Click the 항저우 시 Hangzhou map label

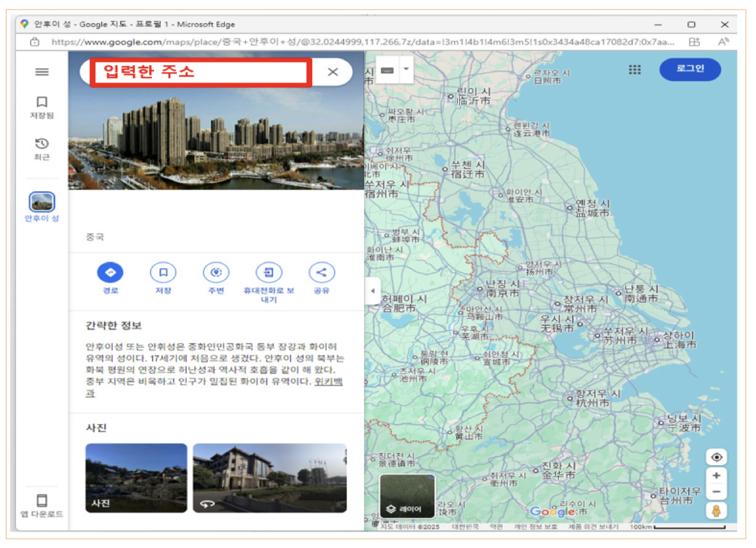pos(598,399)
